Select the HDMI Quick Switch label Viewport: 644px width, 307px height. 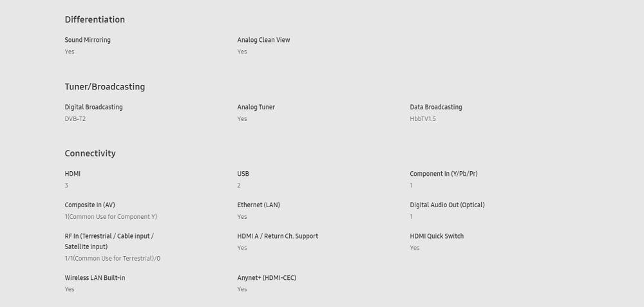tap(437, 236)
